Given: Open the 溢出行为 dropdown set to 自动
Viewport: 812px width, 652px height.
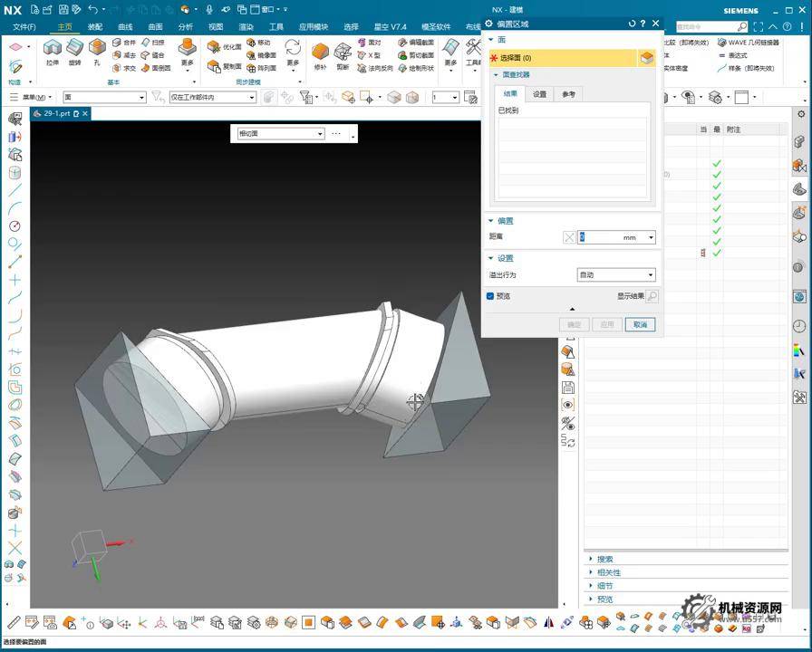Looking at the screenshot, I should pos(616,275).
